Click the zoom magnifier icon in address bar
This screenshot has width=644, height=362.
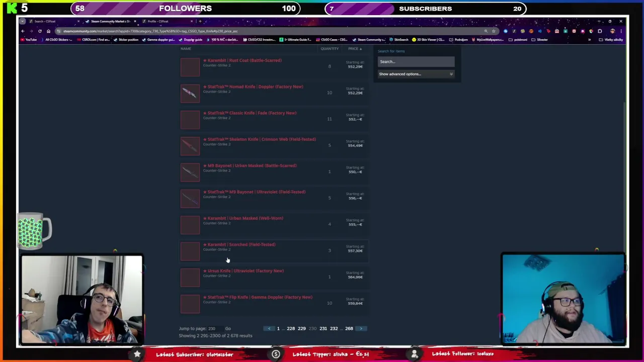[486, 31]
